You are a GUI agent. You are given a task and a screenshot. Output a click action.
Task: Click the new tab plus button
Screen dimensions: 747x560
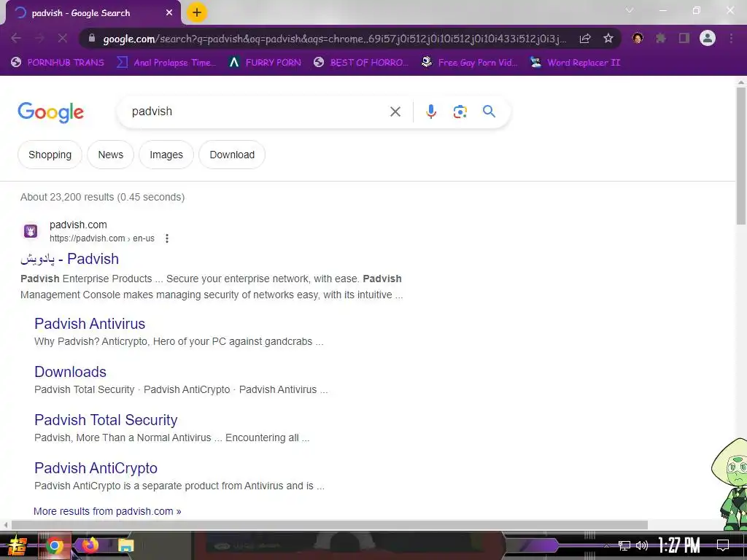[x=197, y=12]
